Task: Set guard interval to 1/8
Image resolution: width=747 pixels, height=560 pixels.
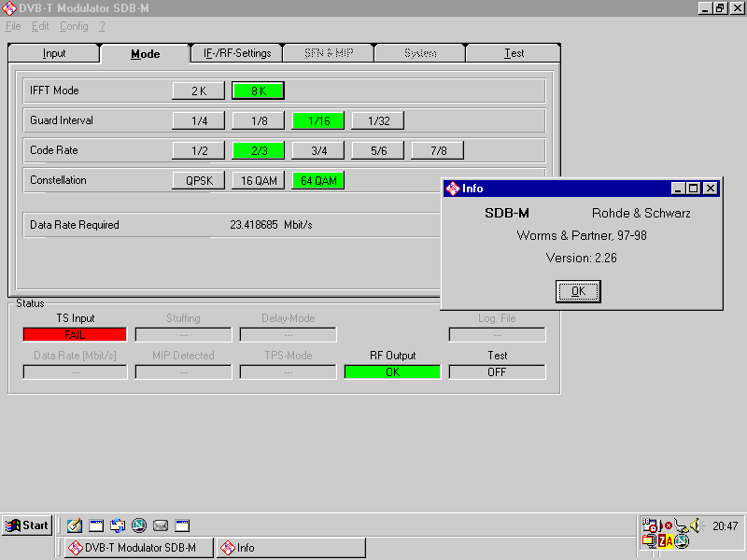Action: (x=259, y=121)
